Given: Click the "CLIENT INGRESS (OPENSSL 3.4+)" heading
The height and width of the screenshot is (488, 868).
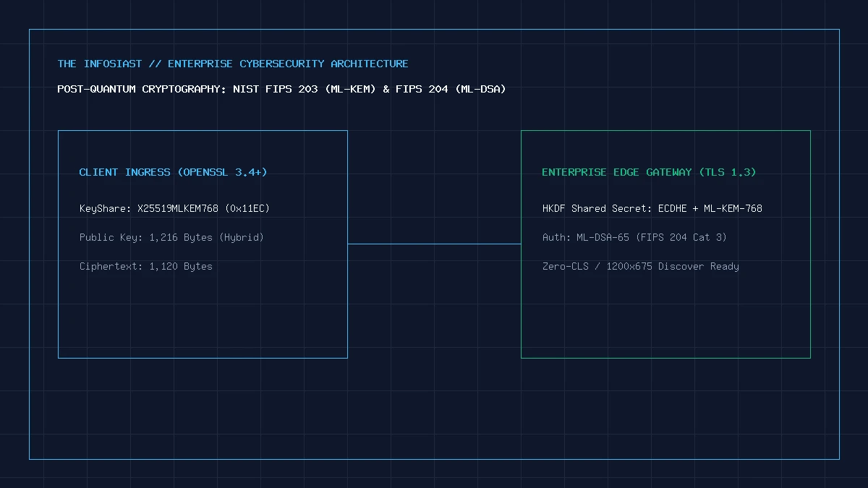Looking at the screenshot, I should (x=173, y=172).
